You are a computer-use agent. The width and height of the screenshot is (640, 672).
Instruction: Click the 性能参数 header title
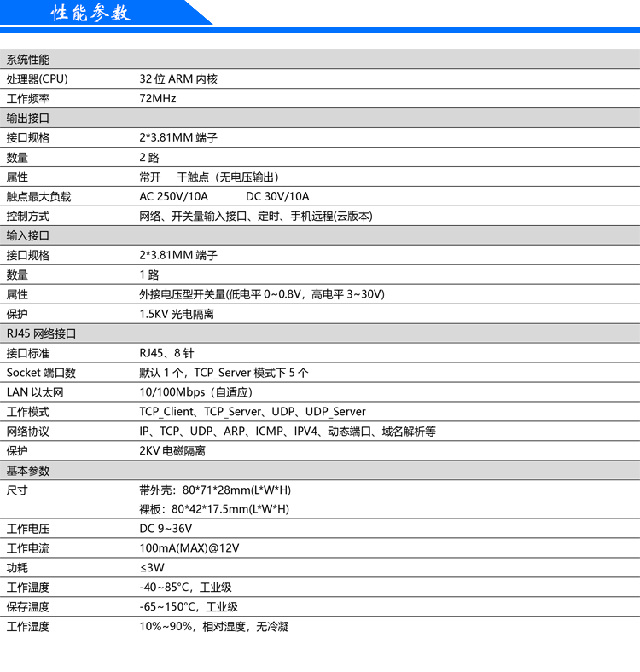90,13
